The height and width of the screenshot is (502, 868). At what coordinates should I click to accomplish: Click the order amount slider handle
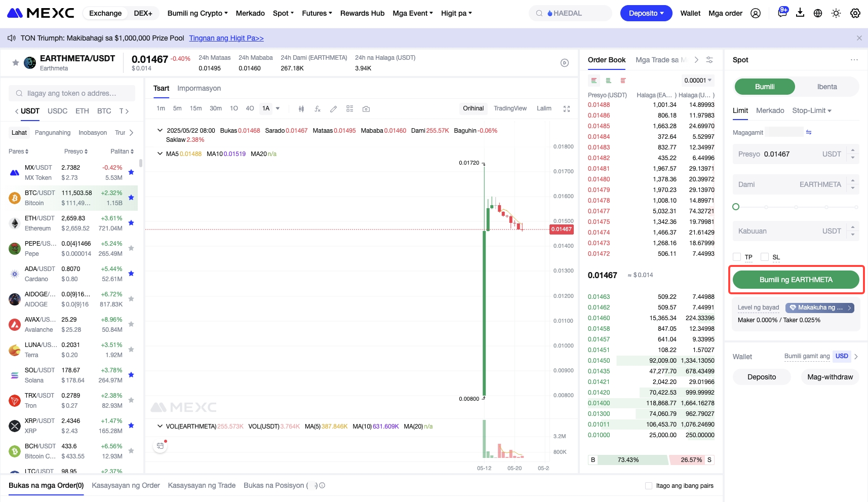pos(736,207)
